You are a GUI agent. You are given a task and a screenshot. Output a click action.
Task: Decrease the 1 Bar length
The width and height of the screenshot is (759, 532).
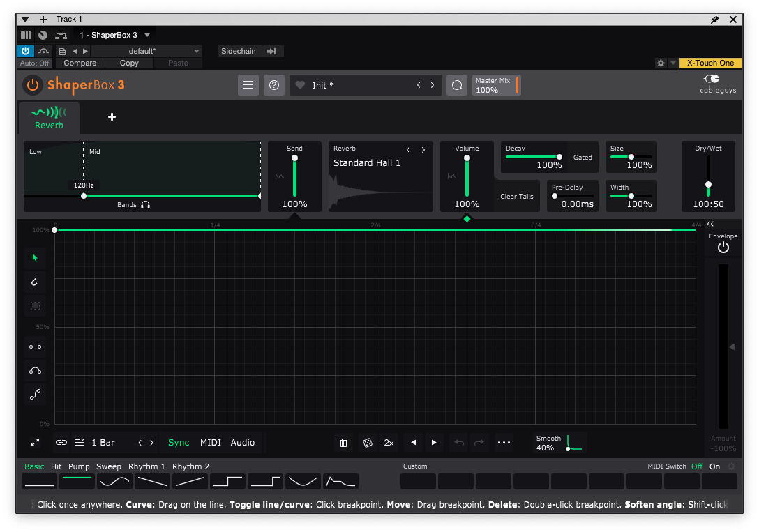[x=140, y=443]
